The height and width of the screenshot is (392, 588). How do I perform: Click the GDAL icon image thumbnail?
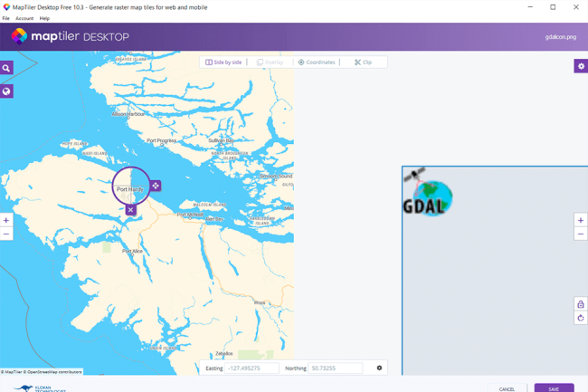(x=428, y=192)
